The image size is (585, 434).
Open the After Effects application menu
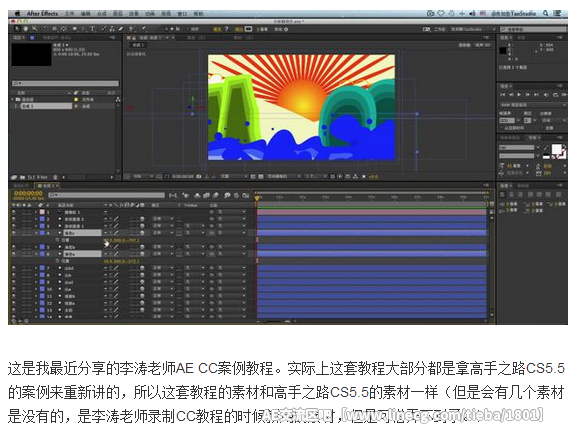42,13
